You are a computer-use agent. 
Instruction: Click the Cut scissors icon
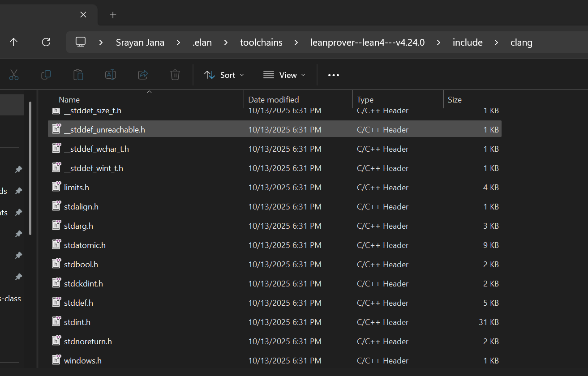[x=14, y=75]
